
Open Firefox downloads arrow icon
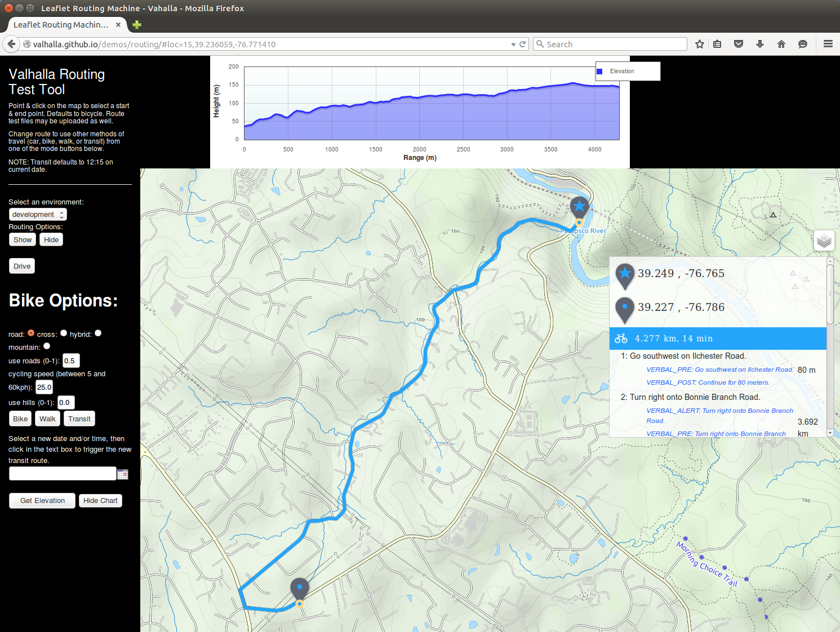(x=760, y=44)
